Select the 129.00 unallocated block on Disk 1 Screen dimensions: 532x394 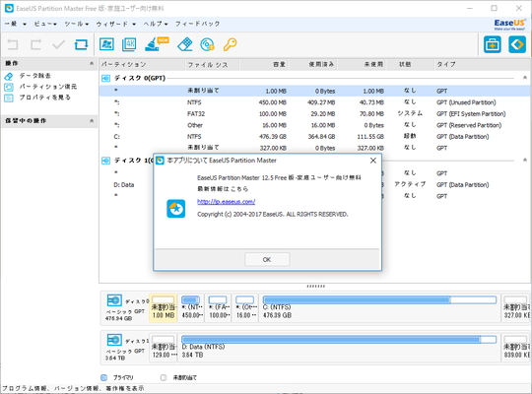point(164,347)
